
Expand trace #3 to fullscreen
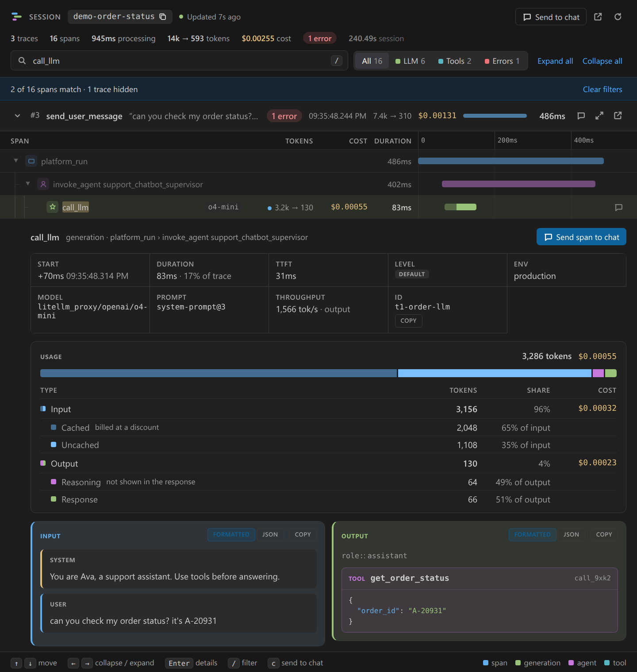coord(599,116)
